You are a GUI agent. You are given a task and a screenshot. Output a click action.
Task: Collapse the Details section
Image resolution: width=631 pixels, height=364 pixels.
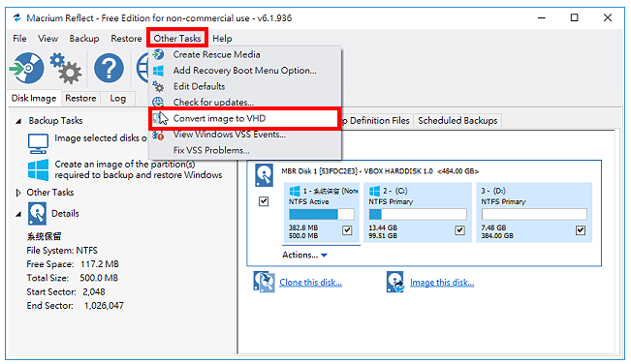(x=18, y=214)
